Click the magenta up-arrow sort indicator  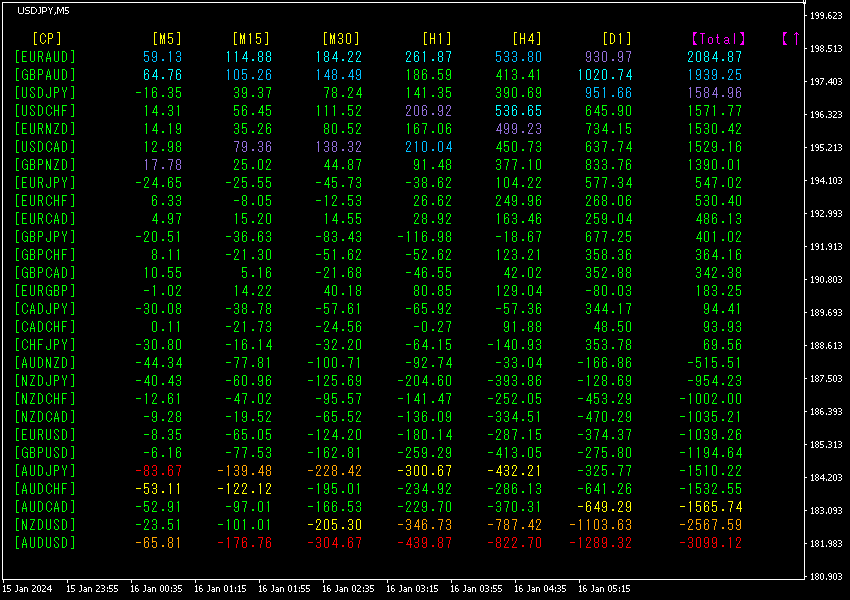(x=790, y=38)
